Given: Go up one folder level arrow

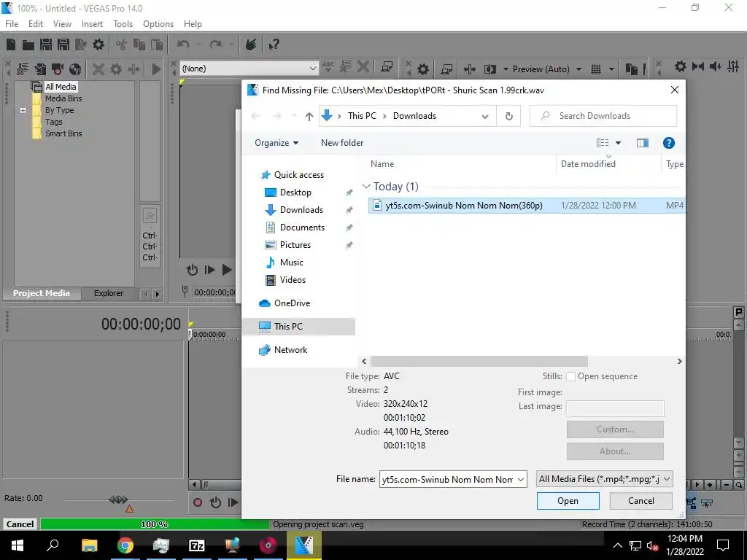Looking at the screenshot, I should [309, 116].
